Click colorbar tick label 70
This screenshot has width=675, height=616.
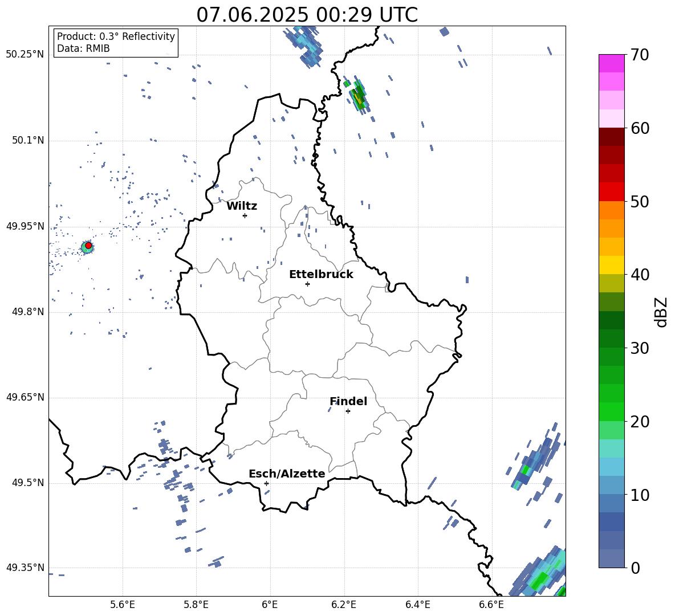640,55
